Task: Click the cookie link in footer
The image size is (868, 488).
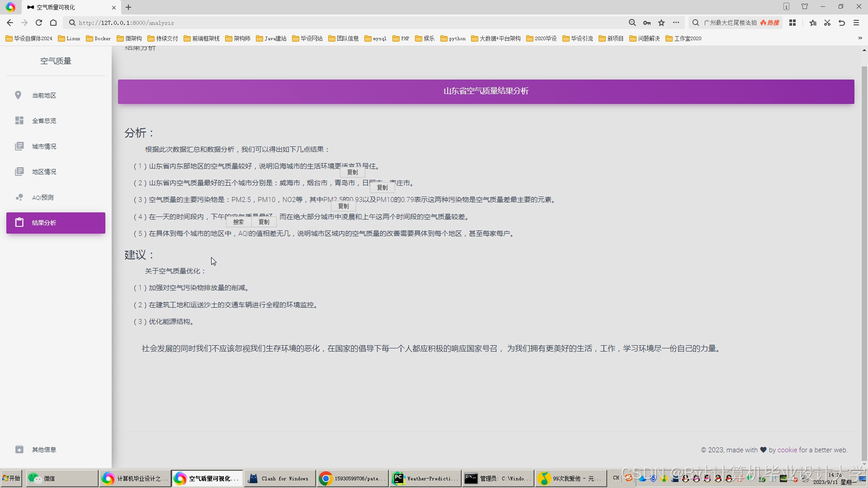Action: click(787, 450)
